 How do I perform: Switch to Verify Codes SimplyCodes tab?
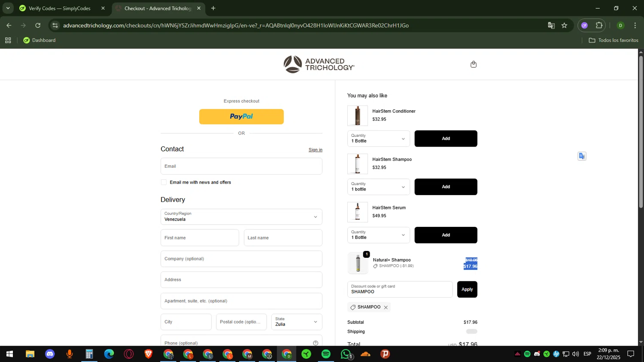(60, 8)
